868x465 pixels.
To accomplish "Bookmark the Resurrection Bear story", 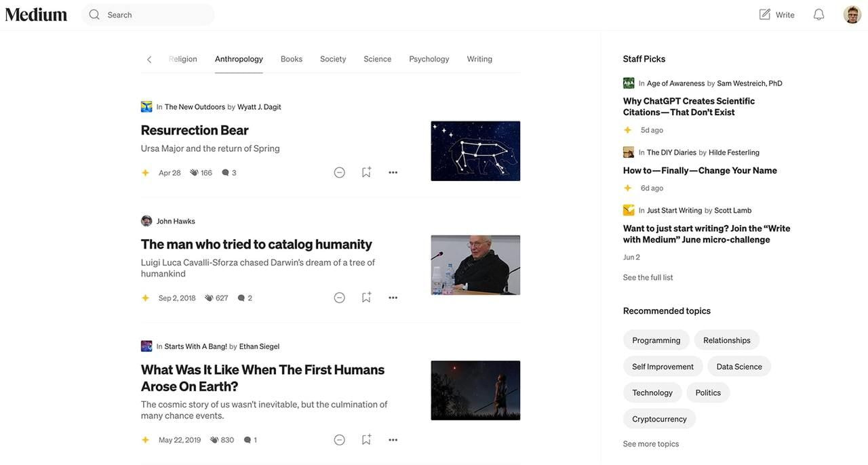I will click(366, 172).
